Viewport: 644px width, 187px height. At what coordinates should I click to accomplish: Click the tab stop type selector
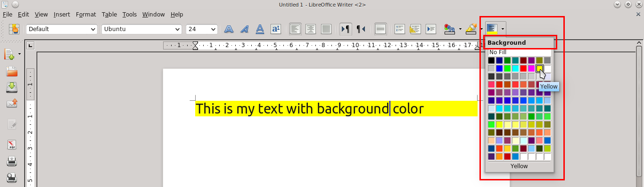pos(30,46)
